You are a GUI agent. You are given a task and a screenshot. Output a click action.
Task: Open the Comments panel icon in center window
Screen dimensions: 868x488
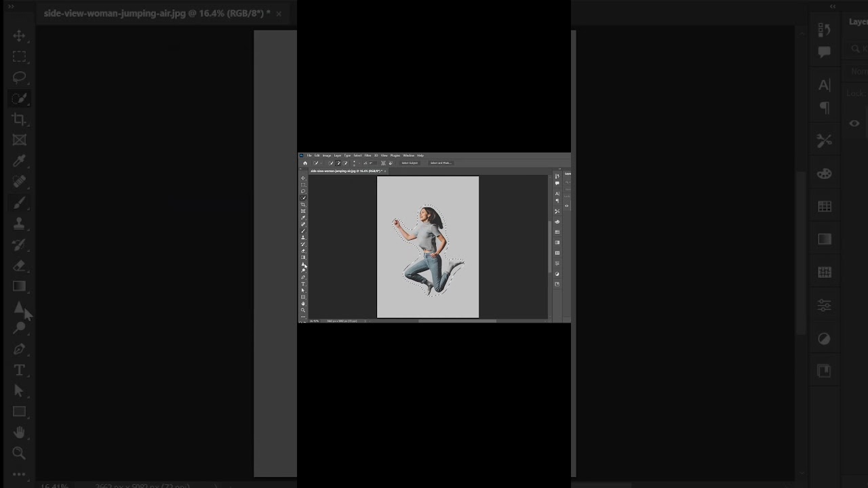[x=557, y=184]
